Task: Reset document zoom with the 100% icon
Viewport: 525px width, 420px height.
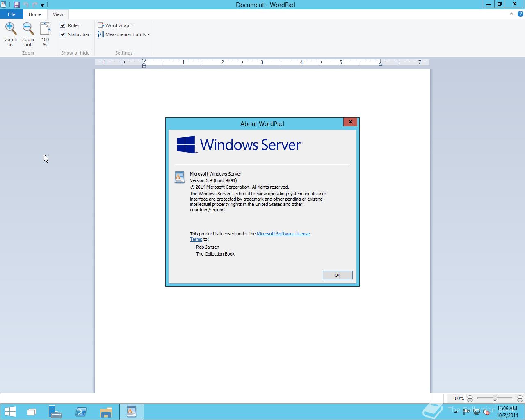Action: pyautogui.click(x=45, y=29)
